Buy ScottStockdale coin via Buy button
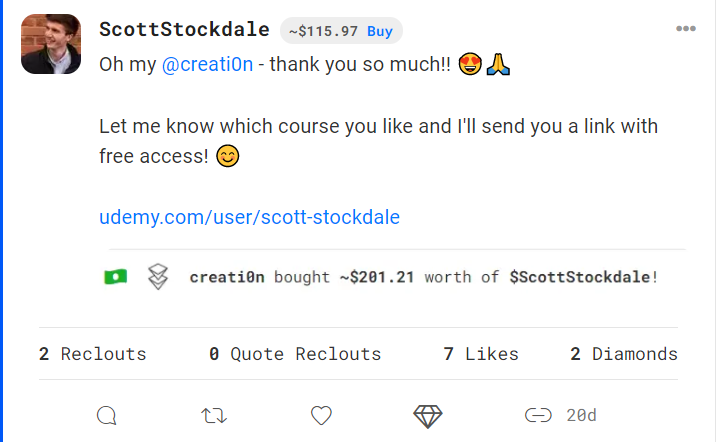 pos(380,32)
